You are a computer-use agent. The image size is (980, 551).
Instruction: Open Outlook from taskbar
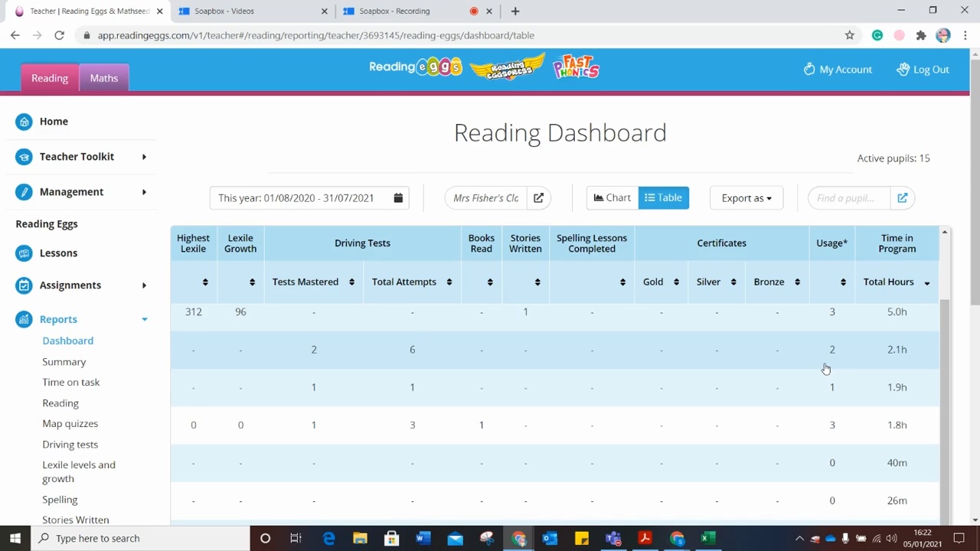550,538
